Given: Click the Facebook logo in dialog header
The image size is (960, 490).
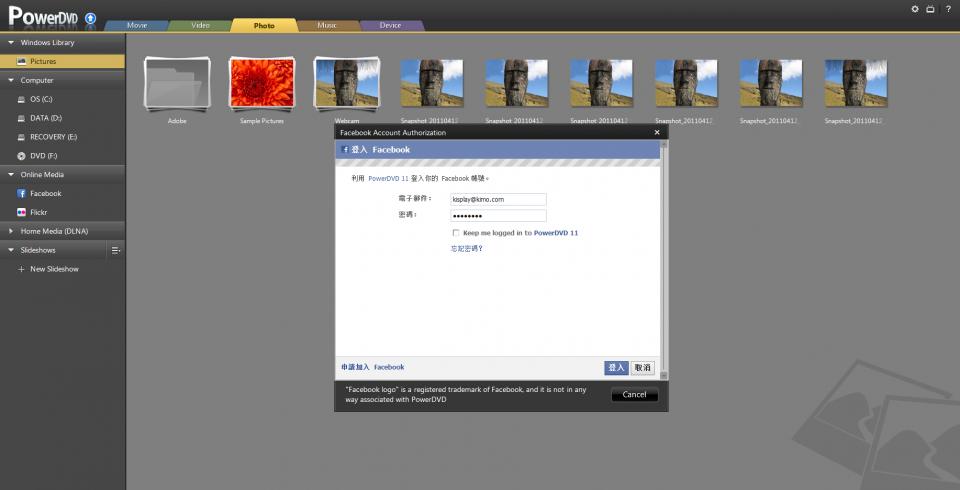Looking at the screenshot, I should click(345, 149).
